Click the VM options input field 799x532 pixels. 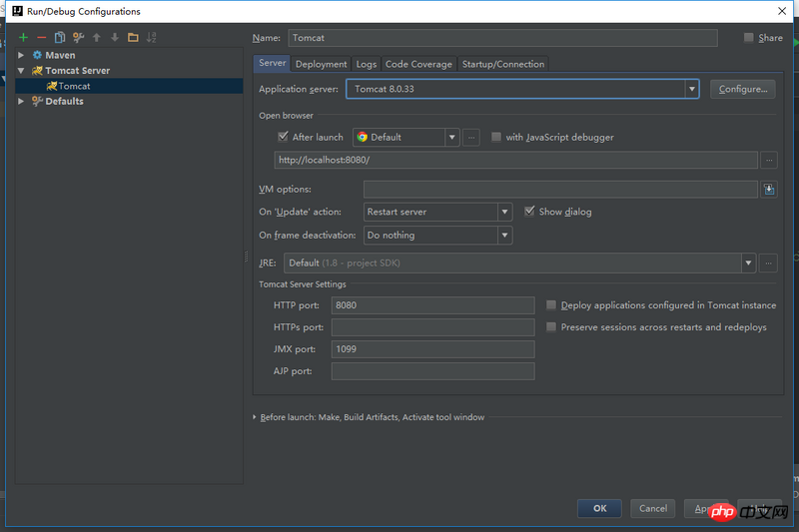click(x=560, y=190)
